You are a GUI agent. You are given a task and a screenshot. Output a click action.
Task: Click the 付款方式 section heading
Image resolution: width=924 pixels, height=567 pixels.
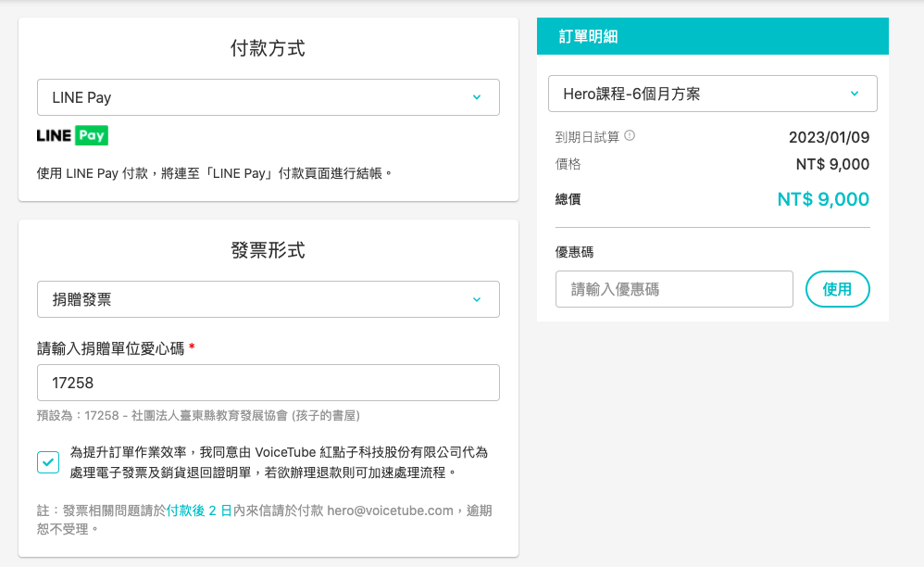[x=268, y=49]
